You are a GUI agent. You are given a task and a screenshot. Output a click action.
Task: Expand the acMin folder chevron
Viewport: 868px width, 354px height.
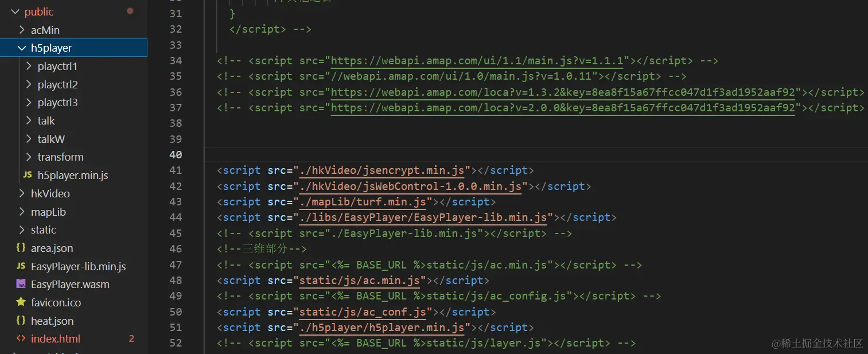pos(22,30)
